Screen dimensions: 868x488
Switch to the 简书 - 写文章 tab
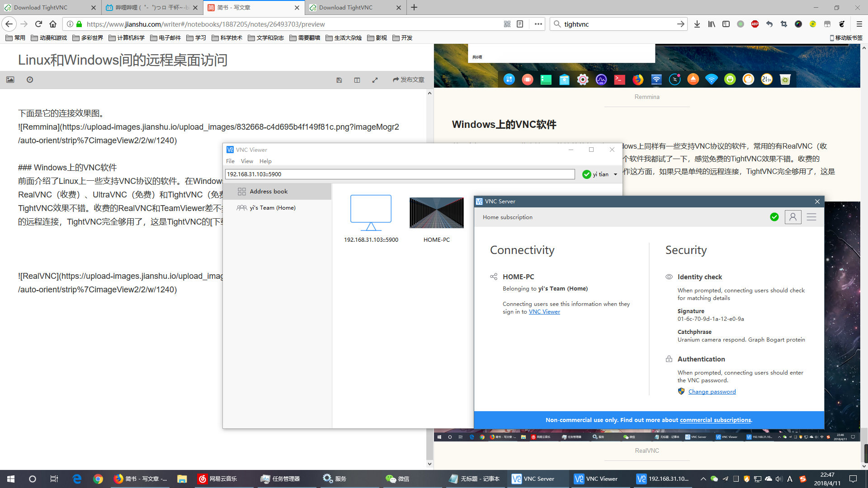tap(253, 7)
